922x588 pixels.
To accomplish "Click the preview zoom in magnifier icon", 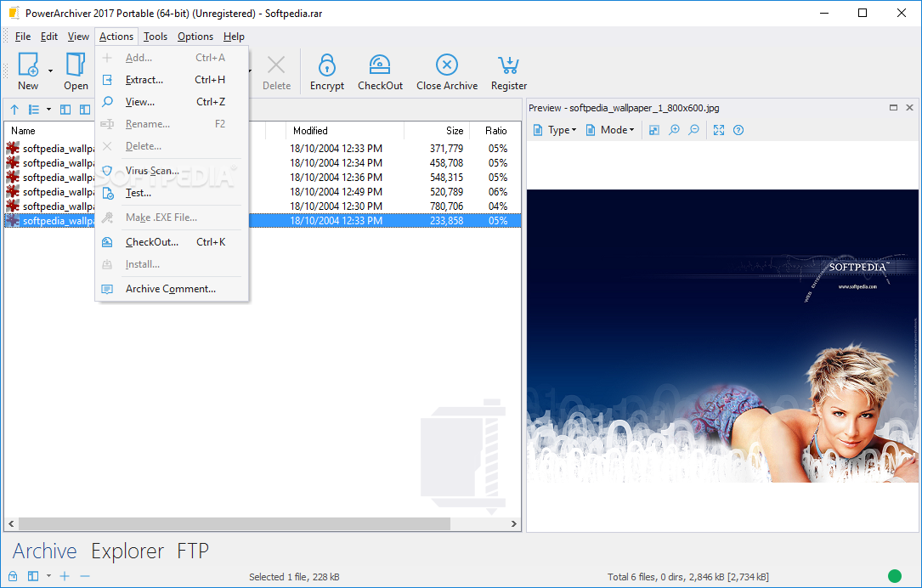I will click(x=674, y=130).
